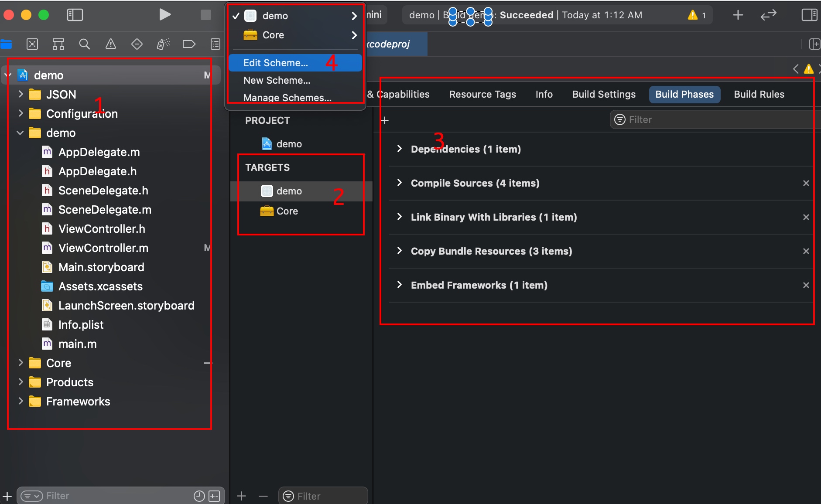Remove the Link Binary With Libraries phase

(x=806, y=217)
